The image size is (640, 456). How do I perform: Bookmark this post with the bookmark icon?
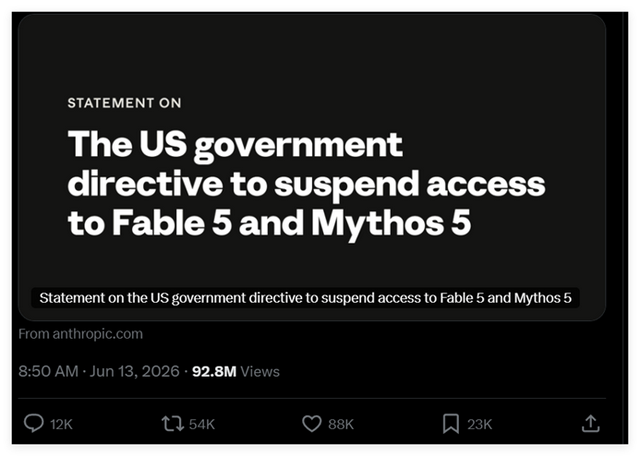click(x=451, y=424)
